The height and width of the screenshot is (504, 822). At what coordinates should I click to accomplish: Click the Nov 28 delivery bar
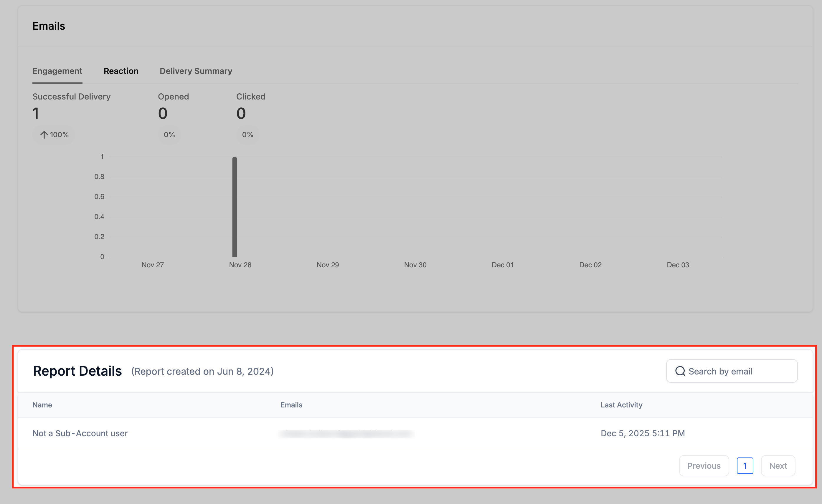click(x=235, y=207)
